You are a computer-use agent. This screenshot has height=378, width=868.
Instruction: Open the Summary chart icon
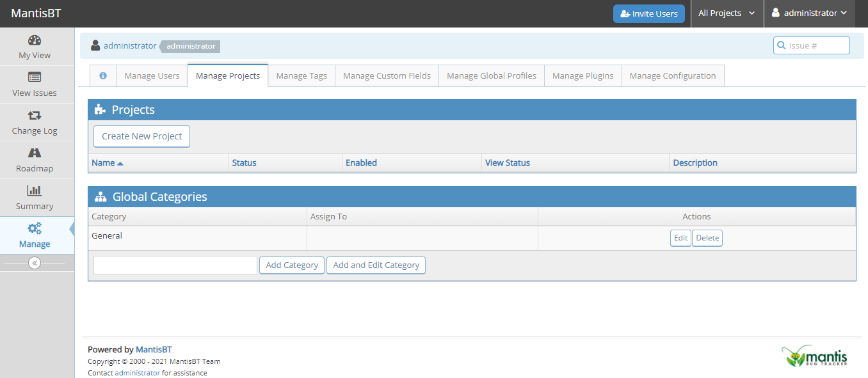(35, 191)
